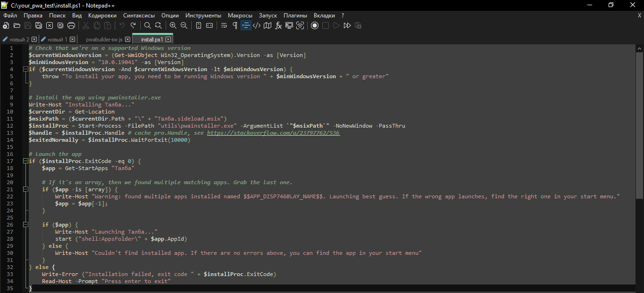The image size is (644, 293).
Task: Toggle Show All Characters pilcrow icon
Action: (x=235, y=25)
